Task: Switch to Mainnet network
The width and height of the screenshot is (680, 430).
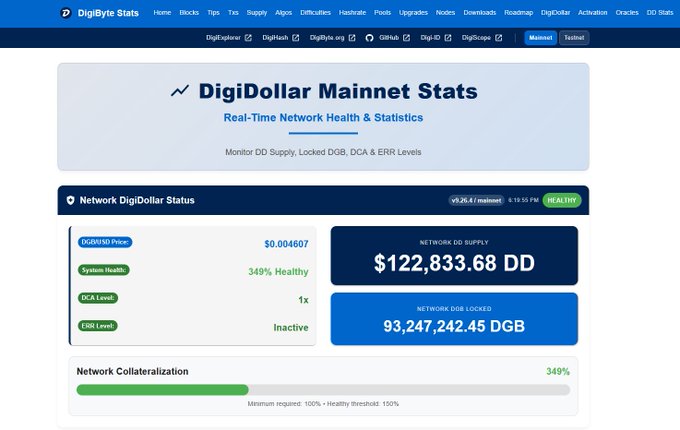Action: click(540, 38)
